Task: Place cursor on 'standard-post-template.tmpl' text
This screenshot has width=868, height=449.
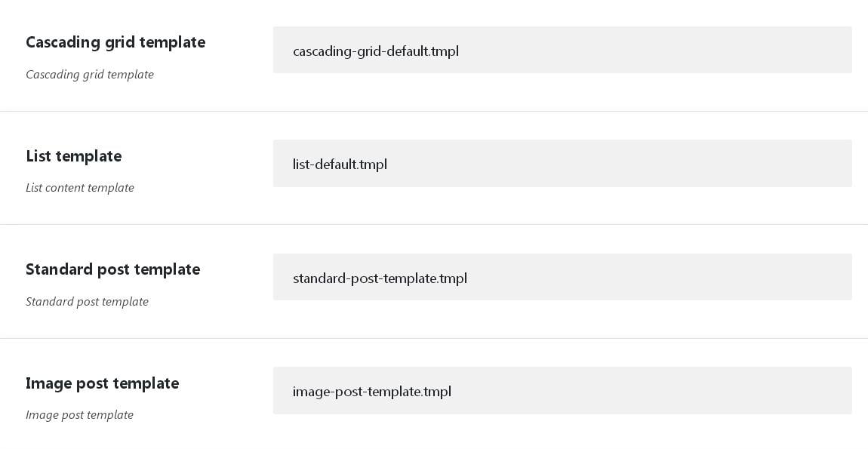Action: [x=380, y=278]
